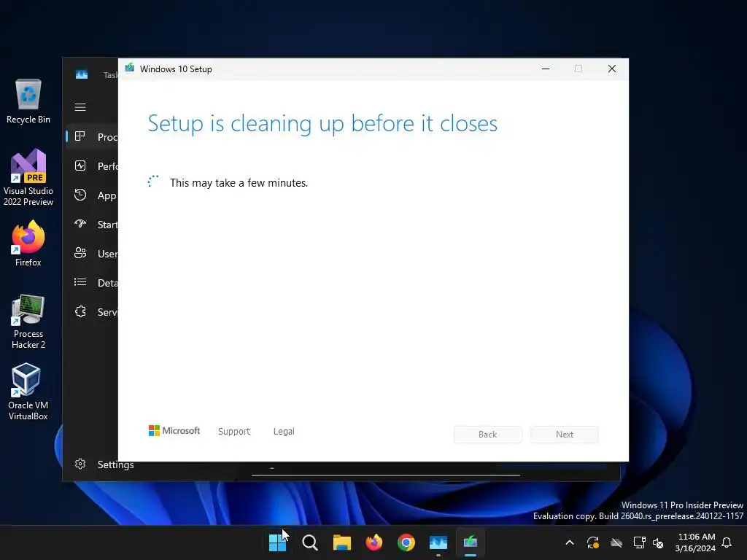The width and height of the screenshot is (747, 560).
Task: Click the Microsoft logo in Setup footer
Action: point(174,430)
